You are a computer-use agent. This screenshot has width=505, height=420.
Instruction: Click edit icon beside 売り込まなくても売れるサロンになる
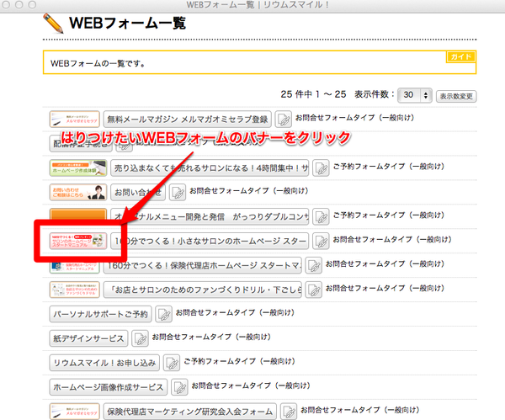coord(321,168)
